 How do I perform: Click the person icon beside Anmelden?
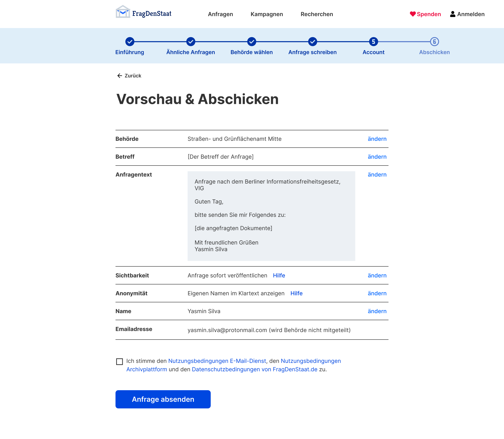(452, 14)
